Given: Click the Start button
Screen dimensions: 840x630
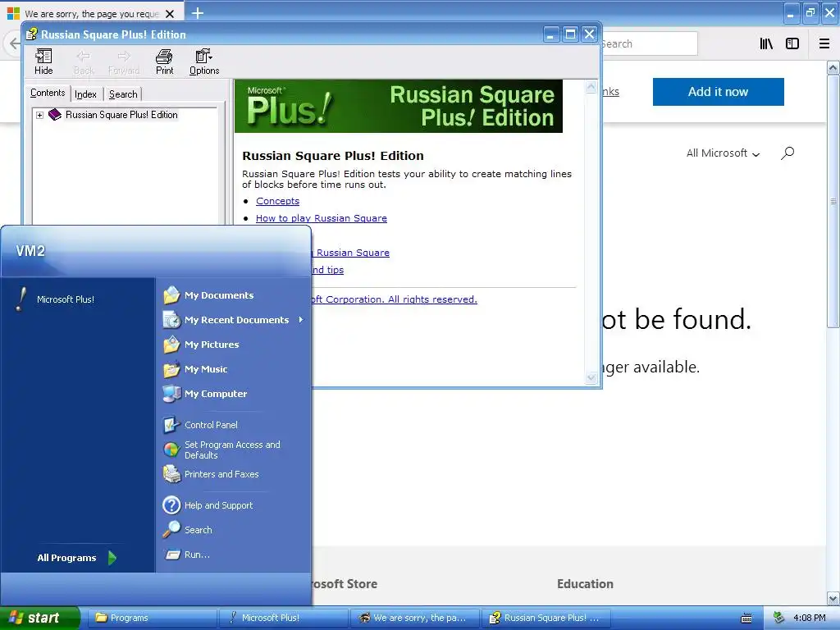Looking at the screenshot, I should pos(39,618).
